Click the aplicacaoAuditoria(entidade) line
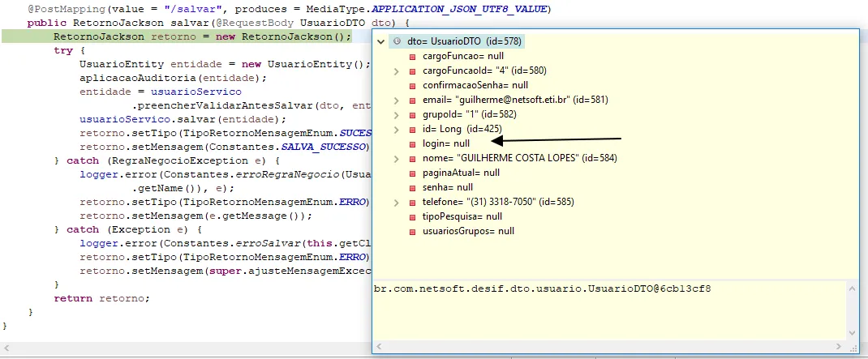The height and width of the screenshot is (359, 868). coord(174,78)
